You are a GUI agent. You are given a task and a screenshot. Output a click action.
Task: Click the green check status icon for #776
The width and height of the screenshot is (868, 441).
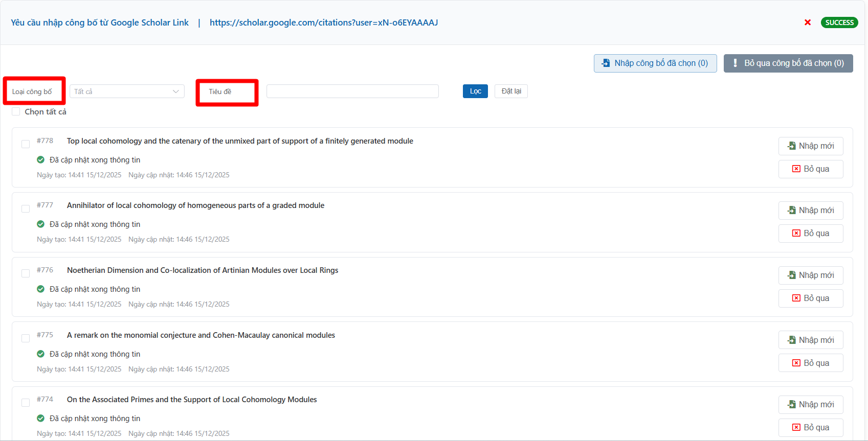41,289
